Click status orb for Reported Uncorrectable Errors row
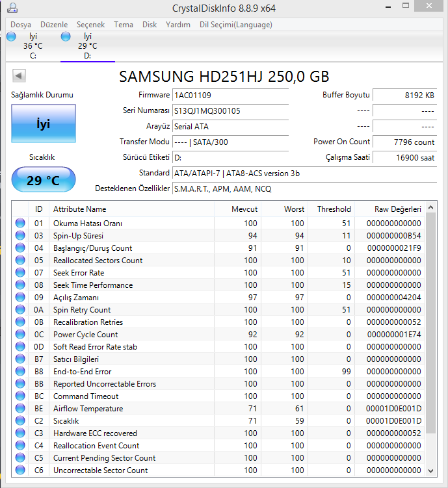 click(20, 384)
